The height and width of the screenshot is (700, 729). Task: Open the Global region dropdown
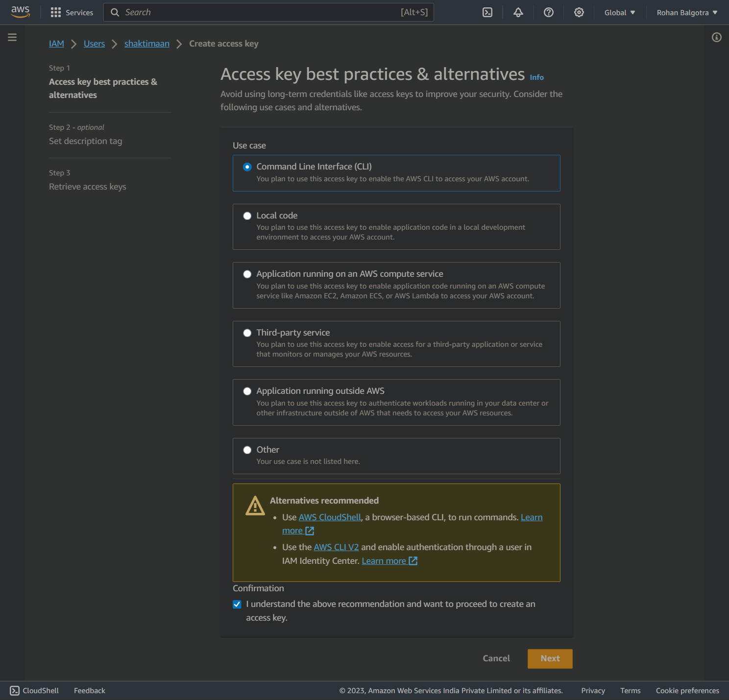coord(620,12)
